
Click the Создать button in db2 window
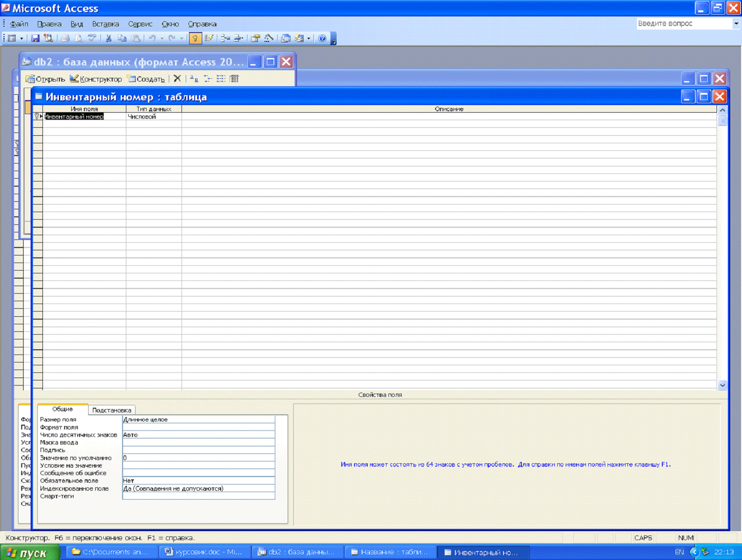[x=146, y=79]
